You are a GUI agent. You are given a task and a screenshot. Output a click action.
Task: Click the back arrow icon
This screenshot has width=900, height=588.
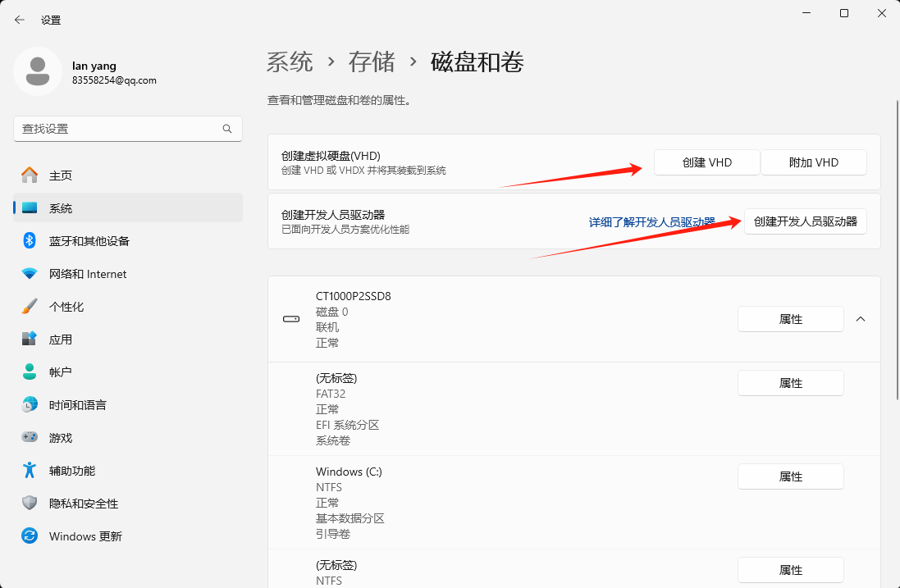click(x=20, y=20)
